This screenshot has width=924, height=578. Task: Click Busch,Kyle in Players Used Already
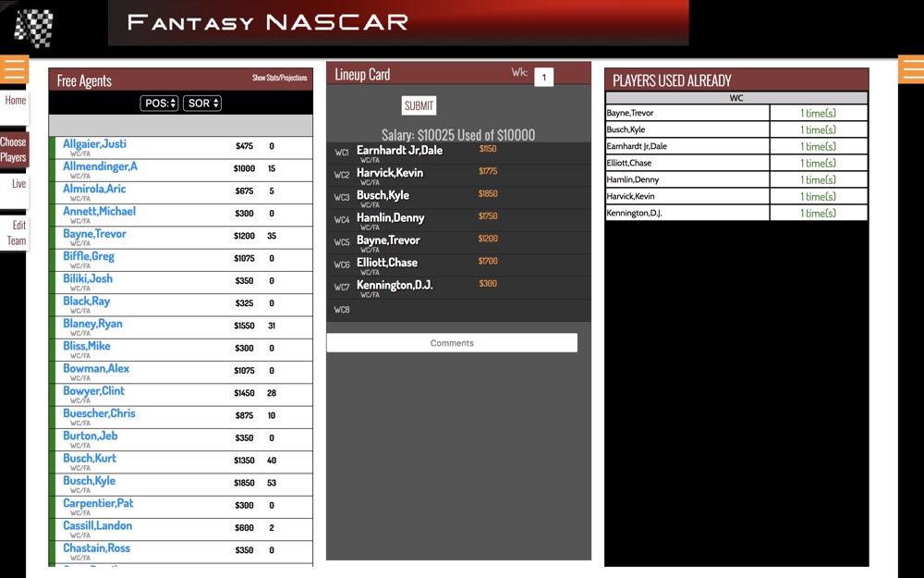pos(626,129)
